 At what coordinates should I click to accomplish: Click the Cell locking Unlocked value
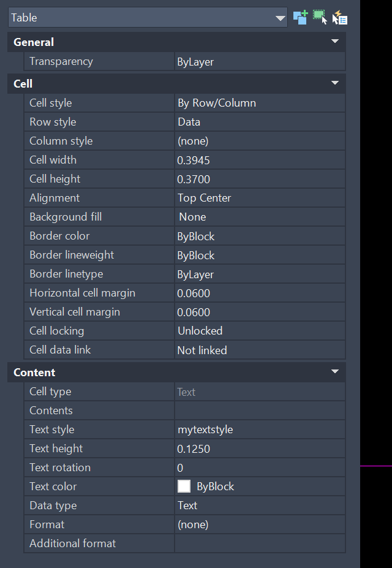tap(260, 331)
